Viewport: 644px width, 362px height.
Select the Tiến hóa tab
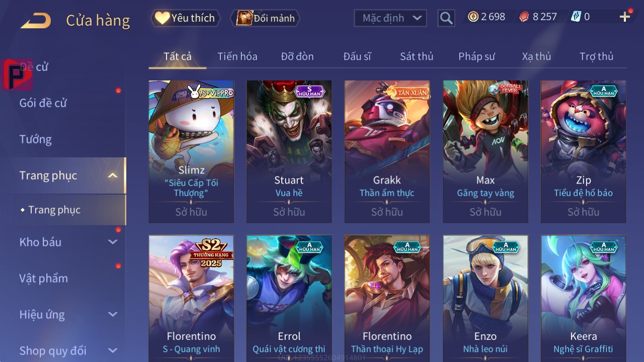coord(237,56)
